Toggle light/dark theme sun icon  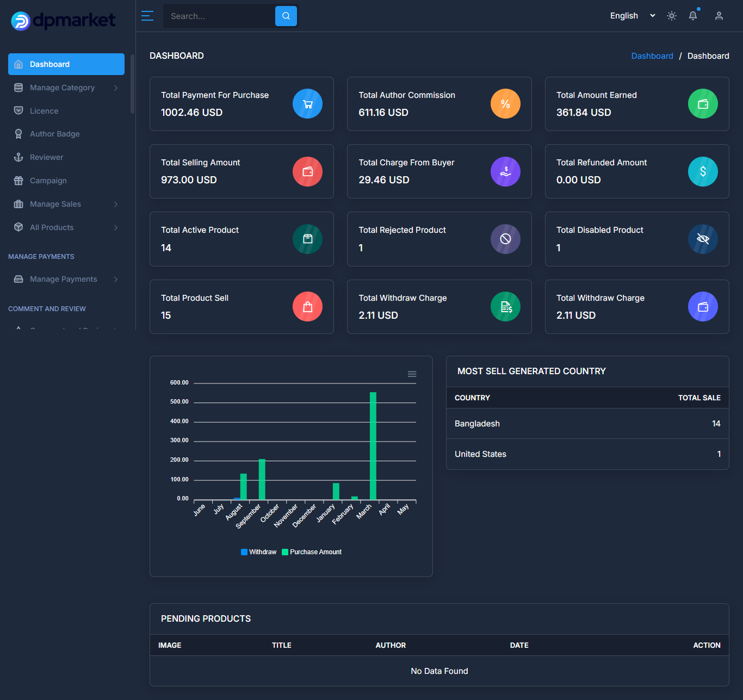(672, 16)
